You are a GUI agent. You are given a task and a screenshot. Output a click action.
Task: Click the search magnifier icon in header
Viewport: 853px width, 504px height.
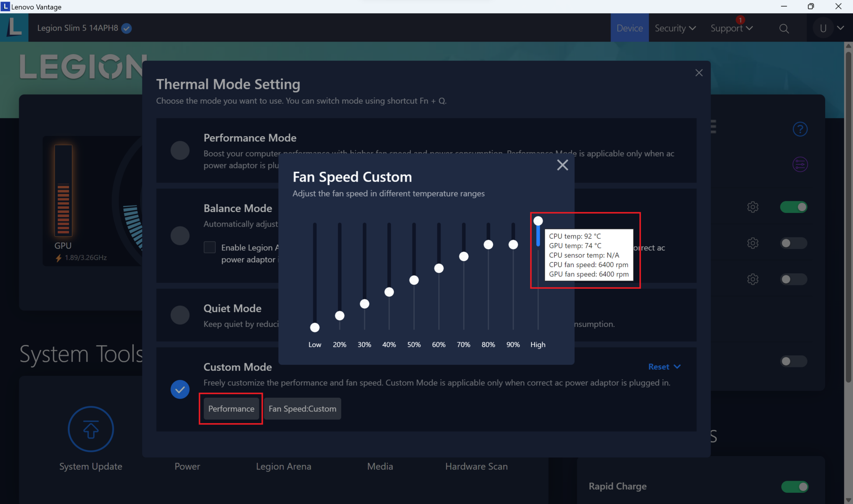tap(784, 28)
